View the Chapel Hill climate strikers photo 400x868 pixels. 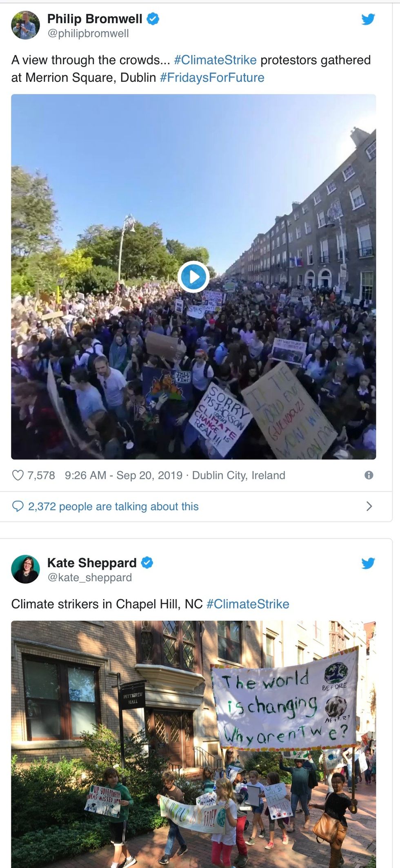[193, 744]
